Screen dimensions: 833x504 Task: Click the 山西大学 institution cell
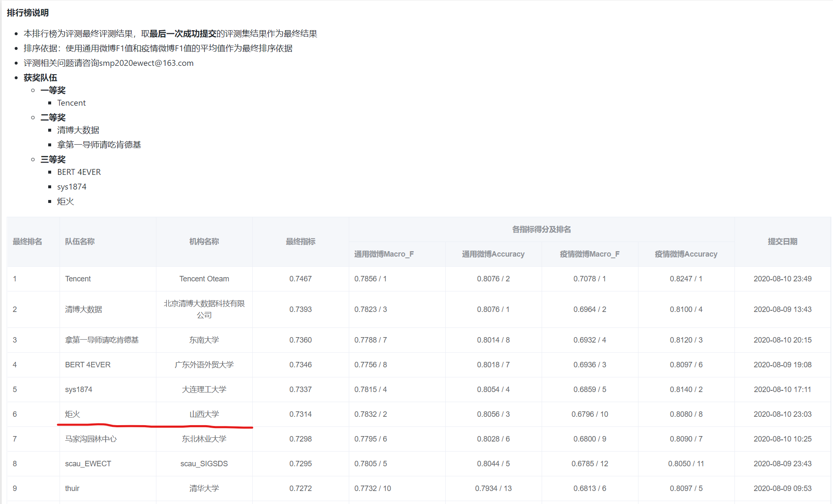204,414
